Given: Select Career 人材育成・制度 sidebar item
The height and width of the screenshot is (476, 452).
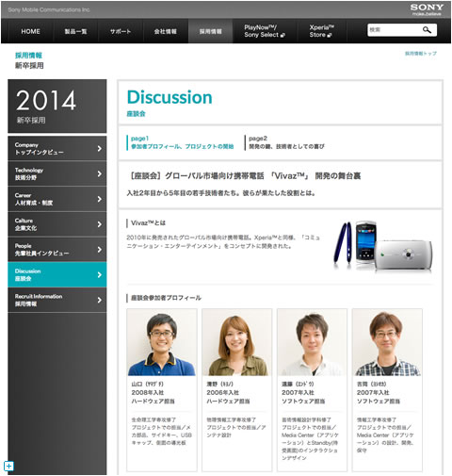Looking at the screenshot, I should (x=57, y=199).
